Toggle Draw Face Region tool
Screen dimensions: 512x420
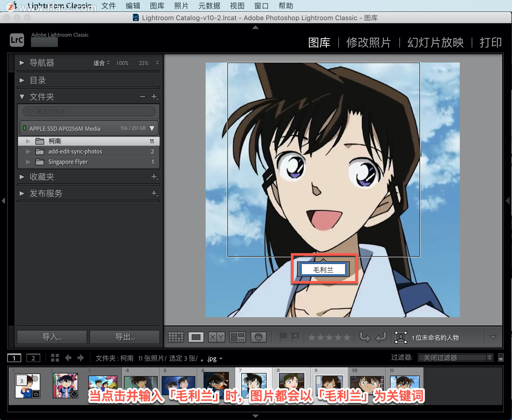[x=401, y=337]
